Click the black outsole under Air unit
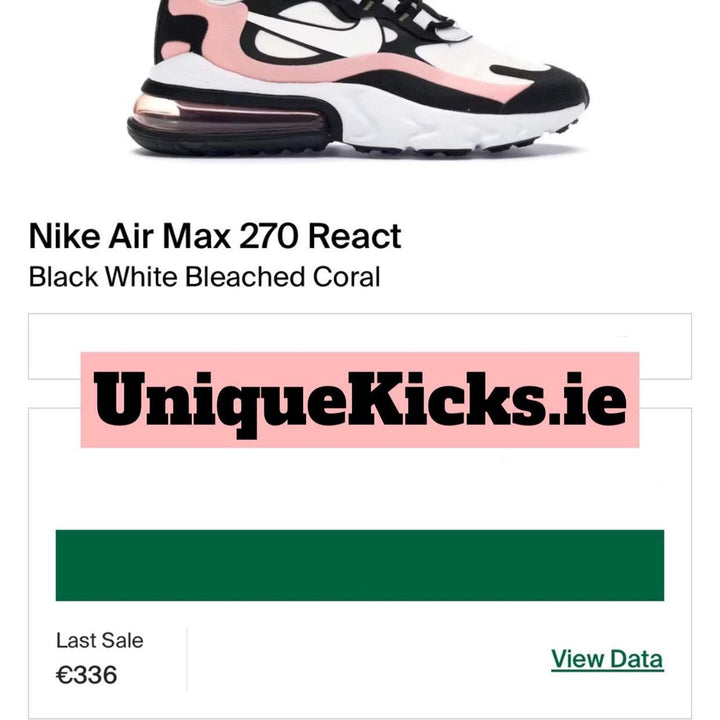 (230, 140)
